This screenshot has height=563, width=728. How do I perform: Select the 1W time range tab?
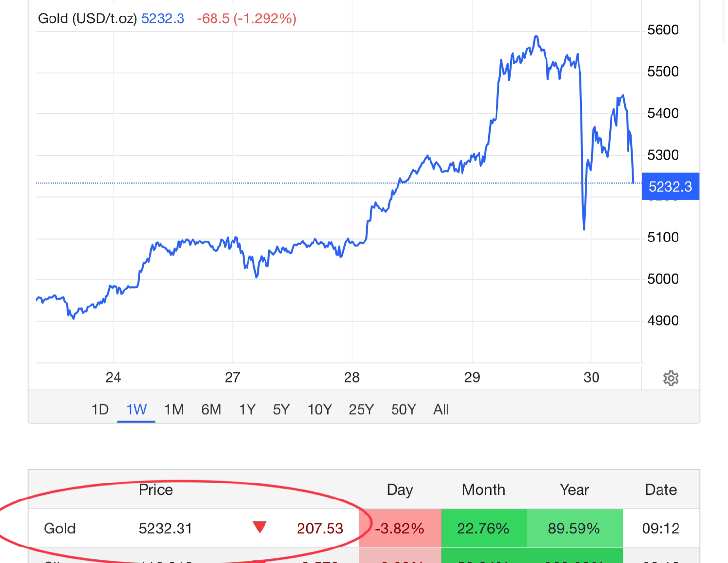[136, 410]
